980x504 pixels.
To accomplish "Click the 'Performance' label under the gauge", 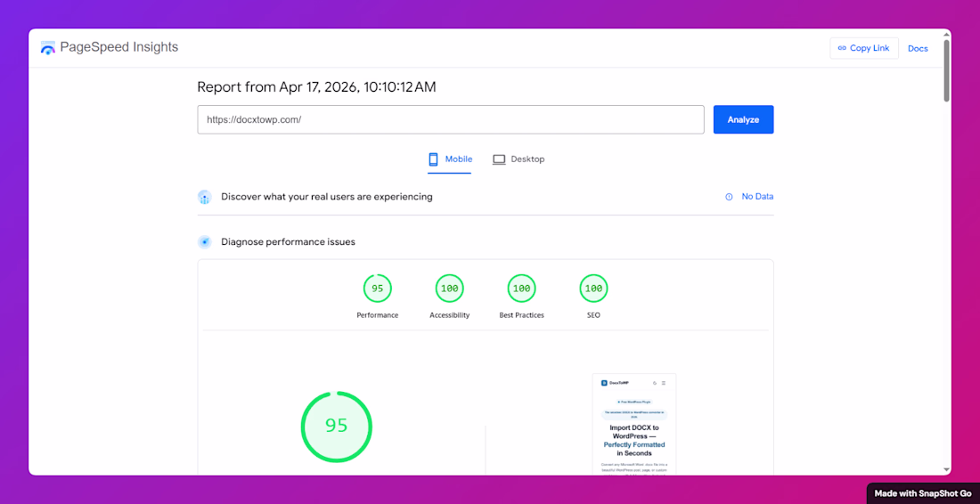I will point(378,315).
